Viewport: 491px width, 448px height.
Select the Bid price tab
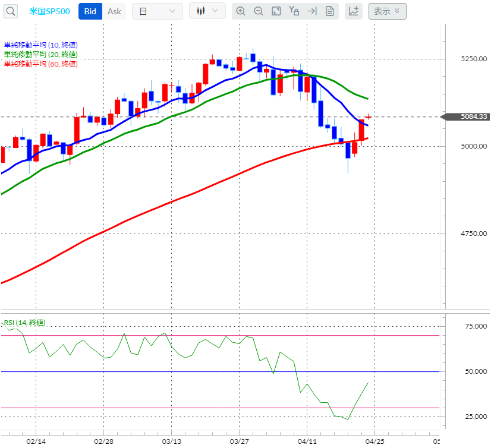[x=90, y=11]
